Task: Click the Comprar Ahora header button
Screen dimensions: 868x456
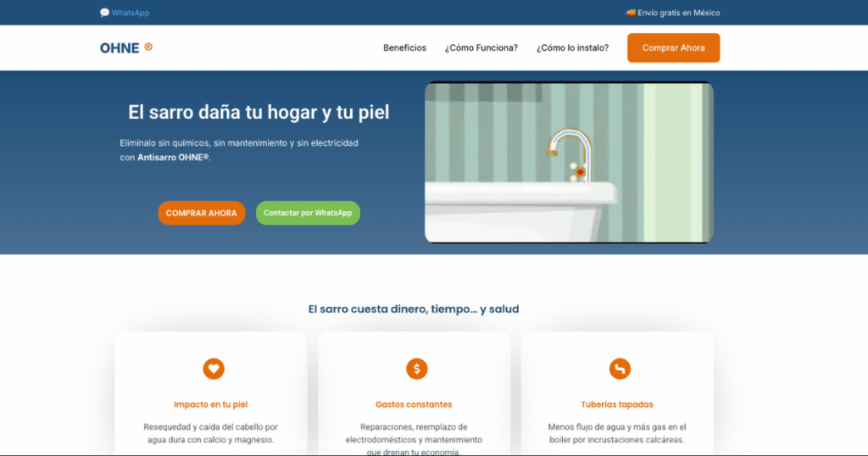Action: pyautogui.click(x=674, y=47)
